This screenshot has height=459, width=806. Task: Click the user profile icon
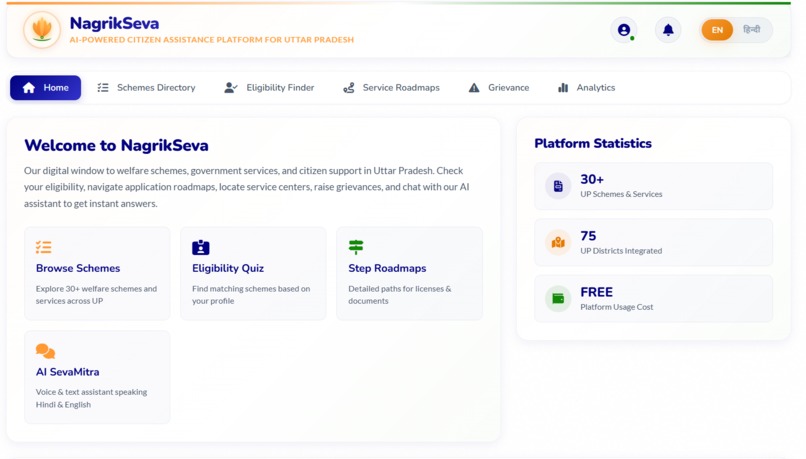(x=624, y=30)
